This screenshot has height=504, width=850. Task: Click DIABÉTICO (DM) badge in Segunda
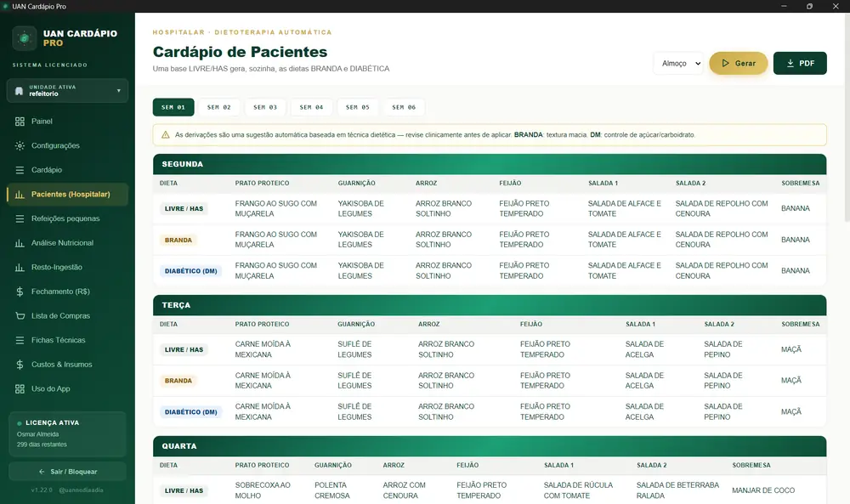(x=190, y=271)
